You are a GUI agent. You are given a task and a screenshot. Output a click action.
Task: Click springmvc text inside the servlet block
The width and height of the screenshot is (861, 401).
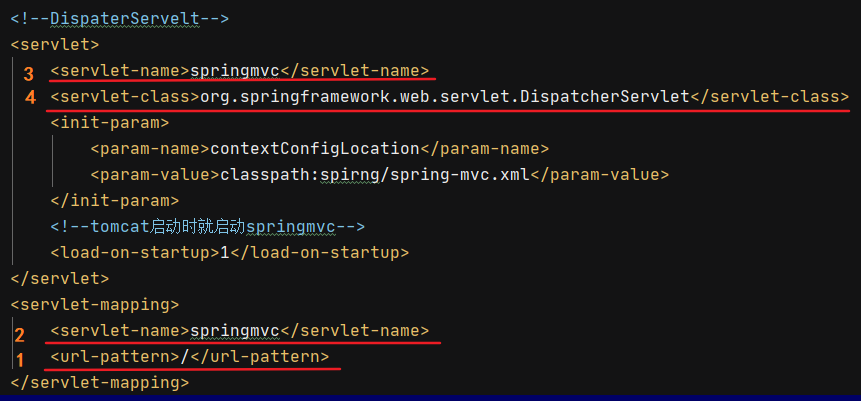click(x=235, y=71)
